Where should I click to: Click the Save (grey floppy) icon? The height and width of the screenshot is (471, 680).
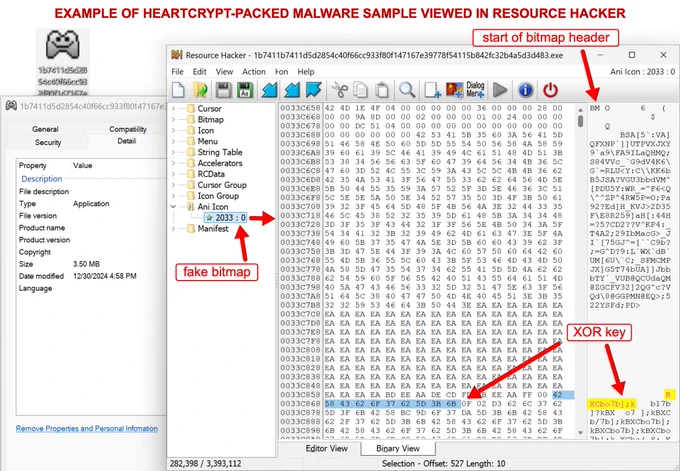(x=223, y=90)
